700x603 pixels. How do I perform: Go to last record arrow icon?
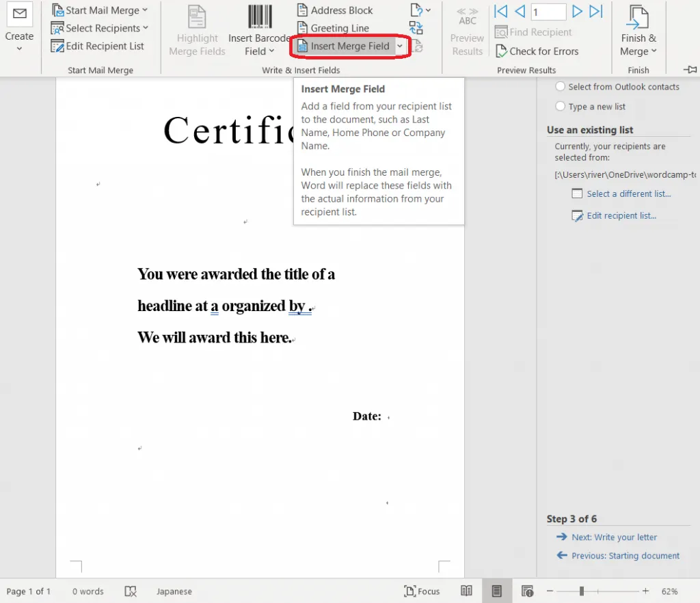point(596,11)
